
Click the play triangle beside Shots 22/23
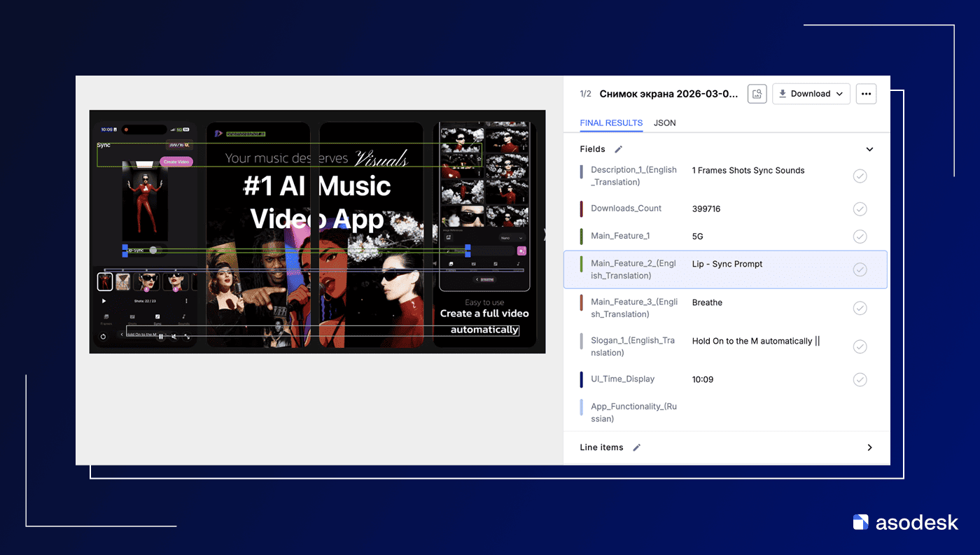pyautogui.click(x=104, y=301)
